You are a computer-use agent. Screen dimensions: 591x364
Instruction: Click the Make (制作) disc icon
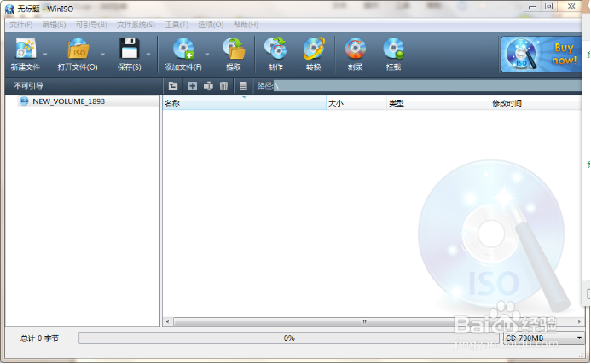275,48
